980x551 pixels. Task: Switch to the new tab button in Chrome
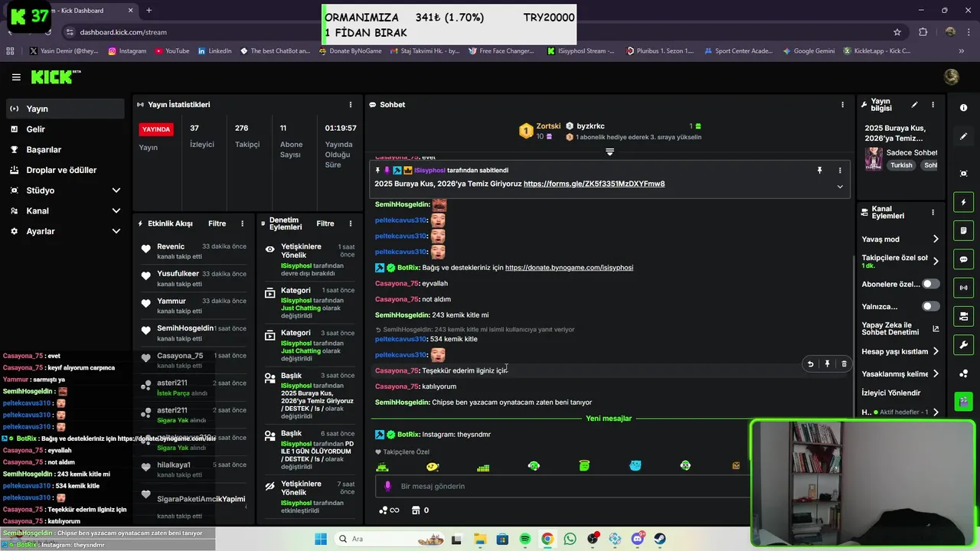[x=149, y=11]
